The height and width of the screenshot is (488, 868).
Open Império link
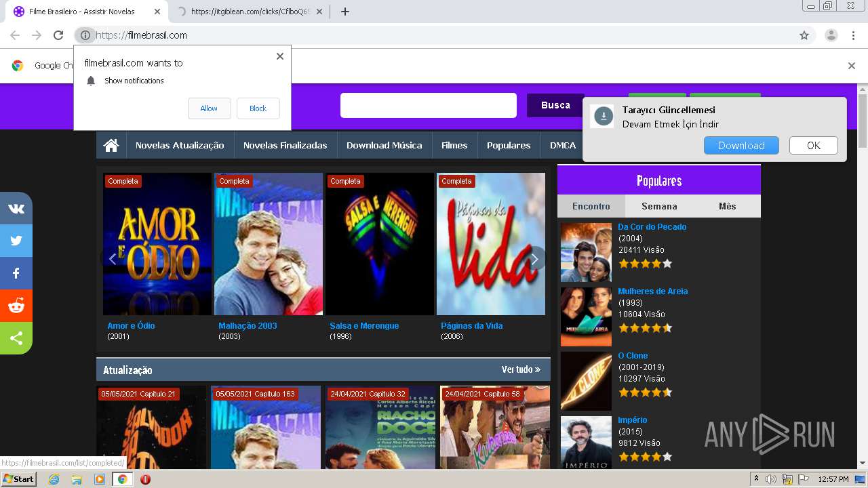(x=632, y=420)
